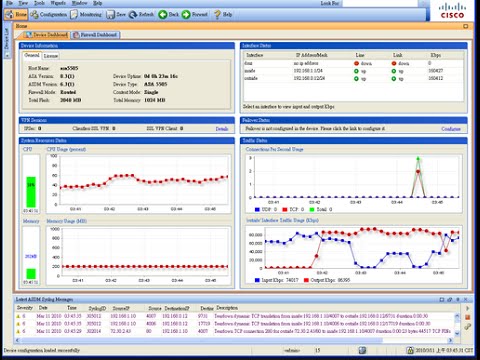Click the Description column header in syslog

coord(227,308)
